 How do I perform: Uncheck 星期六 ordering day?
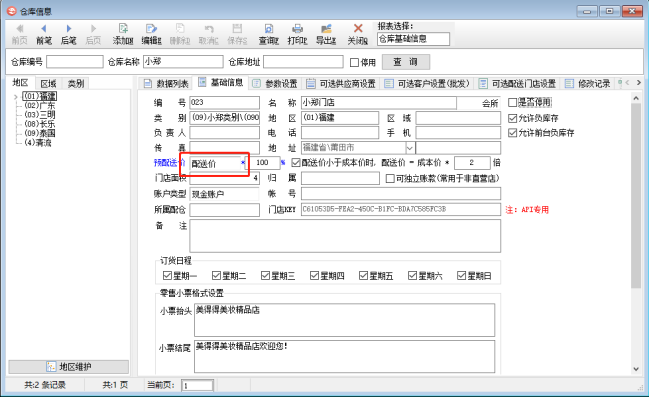pyautogui.click(x=412, y=276)
